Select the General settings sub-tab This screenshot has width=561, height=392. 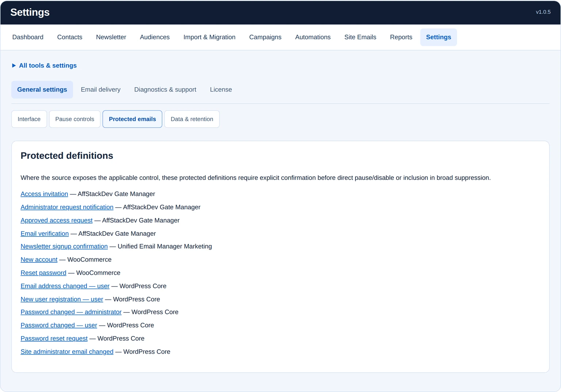click(x=42, y=90)
